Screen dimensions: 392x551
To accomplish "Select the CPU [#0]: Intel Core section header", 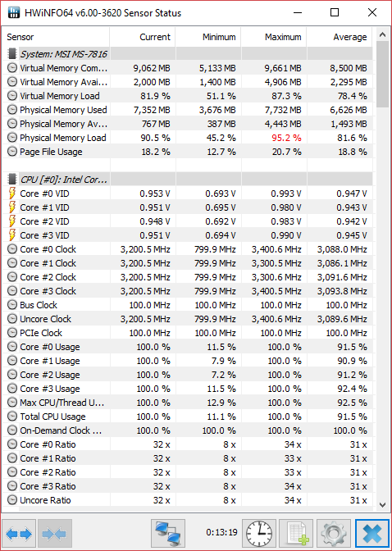I will [x=187, y=180].
